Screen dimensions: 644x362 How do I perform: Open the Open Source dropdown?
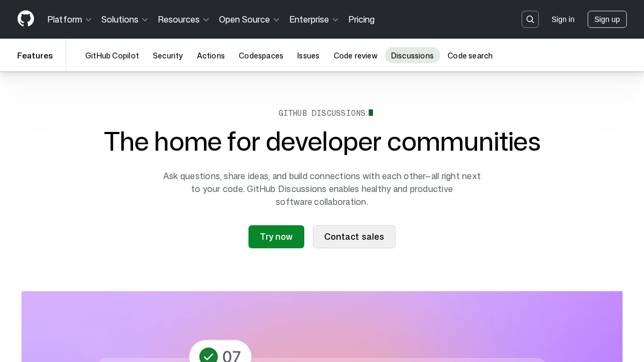(x=250, y=19)
